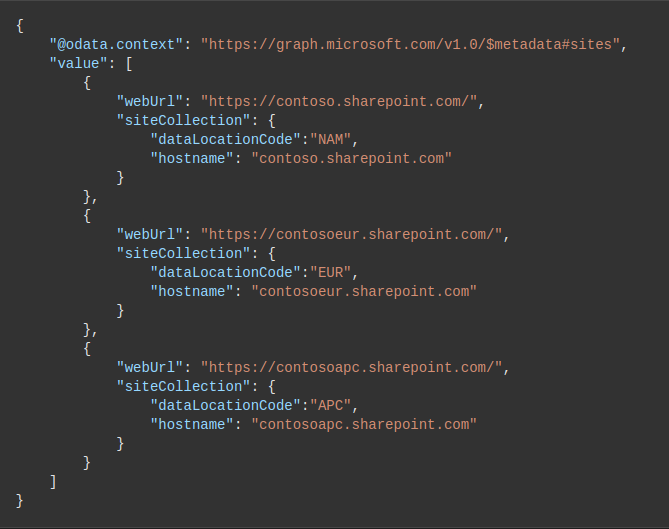Click webUrl value https://contoso.sharepoint.com/
The image size is (669, 529).
pos(339,102)
